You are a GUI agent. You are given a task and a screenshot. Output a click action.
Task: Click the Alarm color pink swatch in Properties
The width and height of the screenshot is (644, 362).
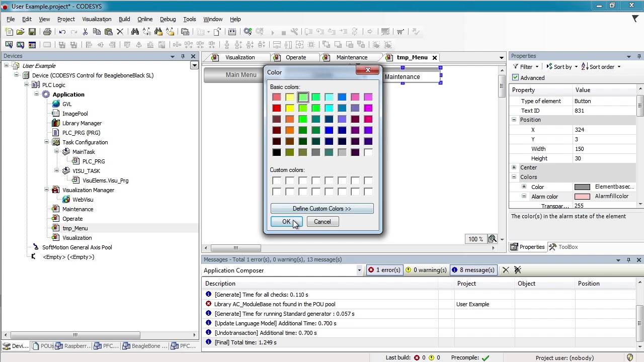pyautogui.click(x=582, y=197)
